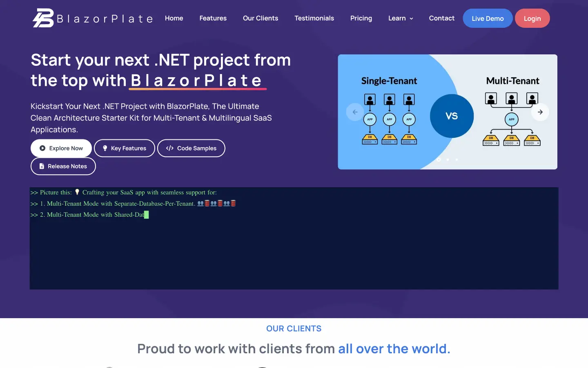
Task: Select second carousel indicator dot
Action: point(448,159)
